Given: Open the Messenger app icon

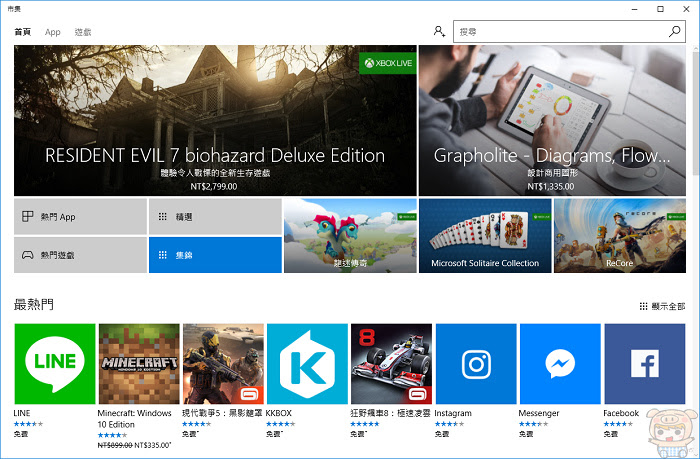Looking at the screenshot, I should [560, 364].
